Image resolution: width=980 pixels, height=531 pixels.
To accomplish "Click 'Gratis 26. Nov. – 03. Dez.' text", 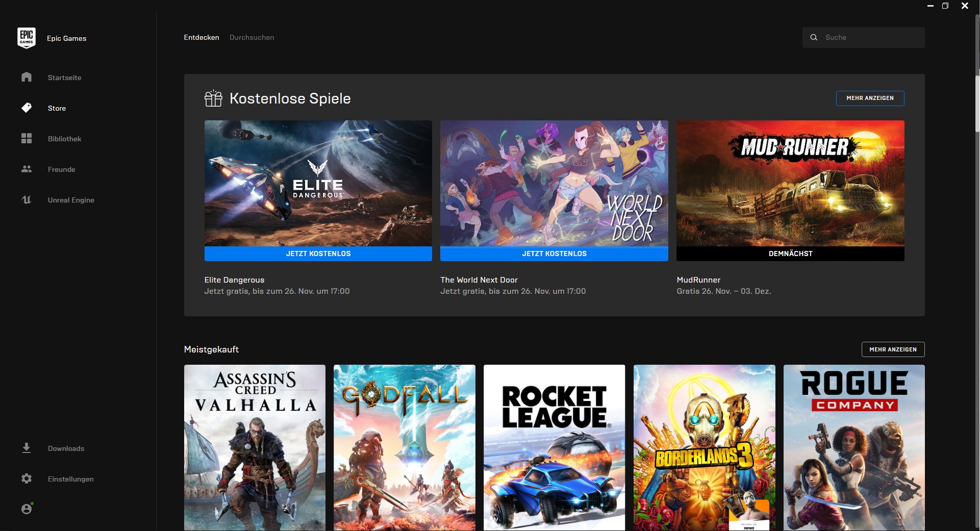I will (x=723, y=291).
